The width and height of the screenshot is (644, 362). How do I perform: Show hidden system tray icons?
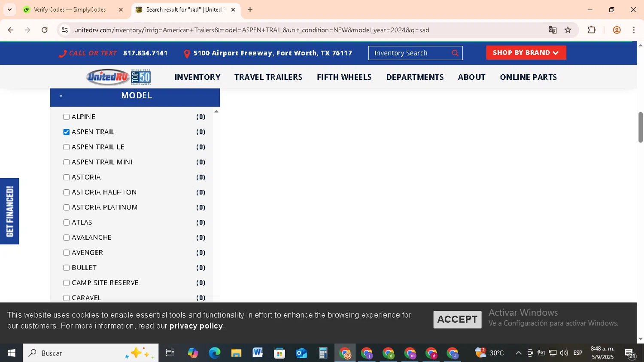click(519, 353)
